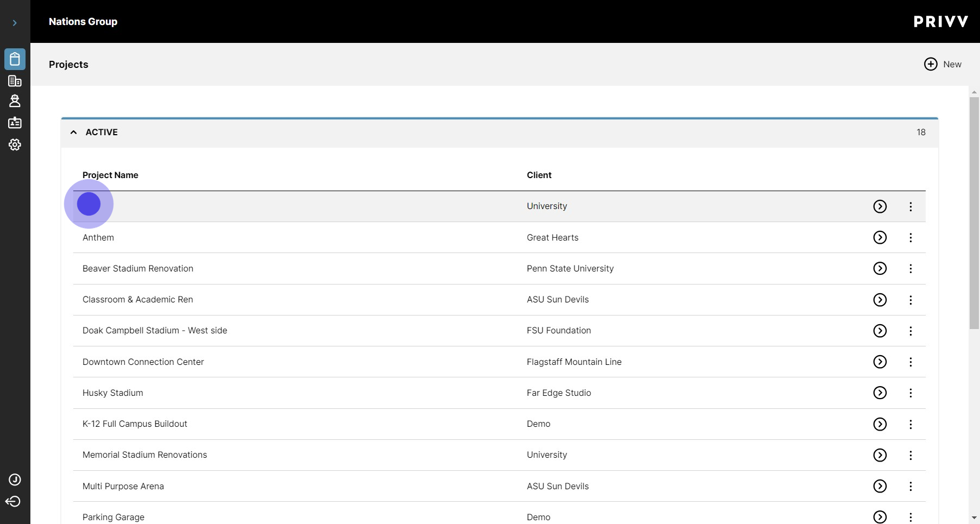
Task: Open the companies building icon in sidebar
Action: tap(15, 81)
